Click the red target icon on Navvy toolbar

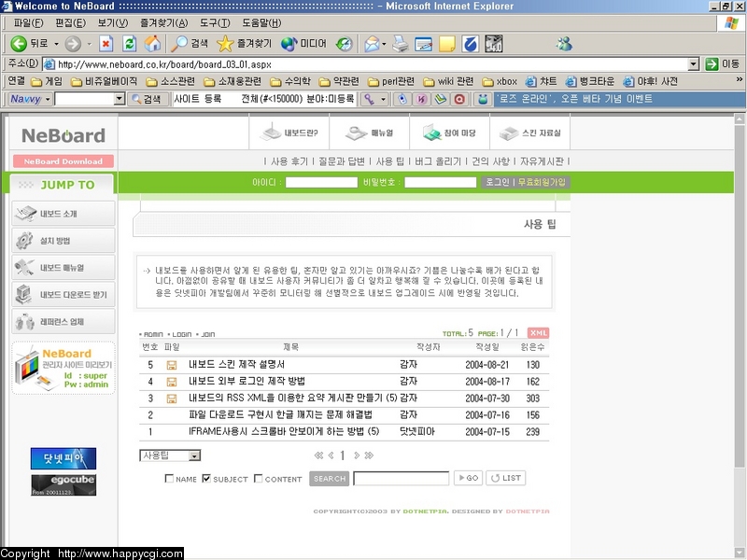tap(459, 99)
